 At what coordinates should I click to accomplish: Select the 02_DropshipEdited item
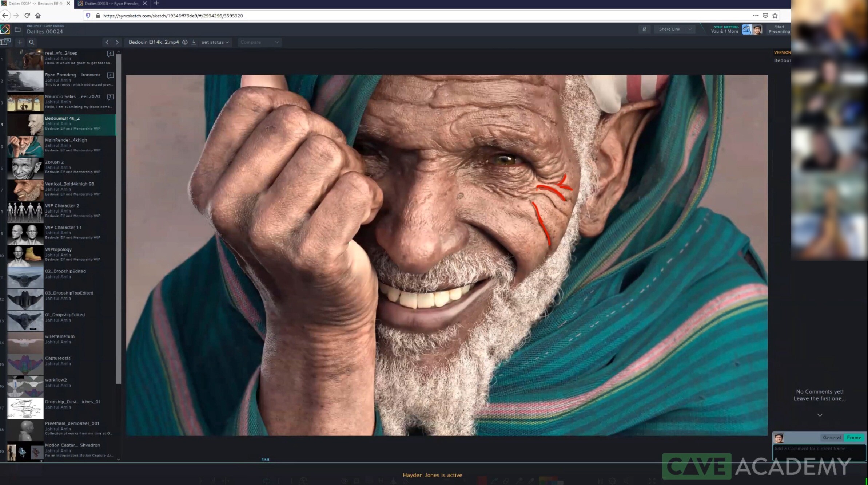tap(61, 277)
